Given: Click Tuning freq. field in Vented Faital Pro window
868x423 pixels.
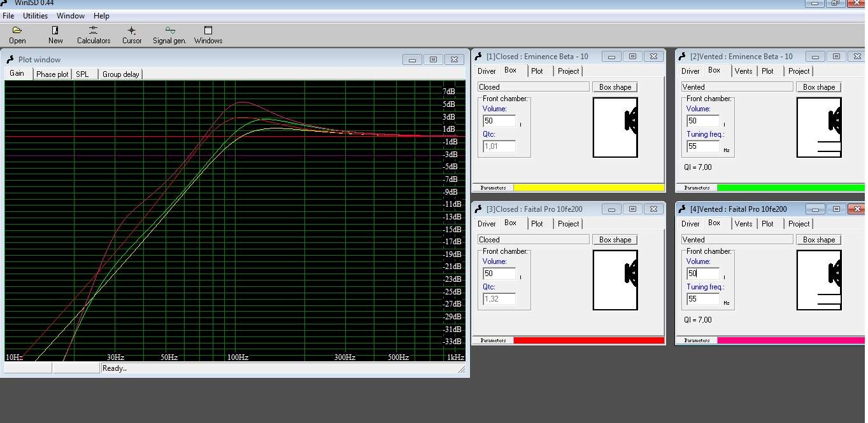Looking at the screenshot, I should (703, 299).
